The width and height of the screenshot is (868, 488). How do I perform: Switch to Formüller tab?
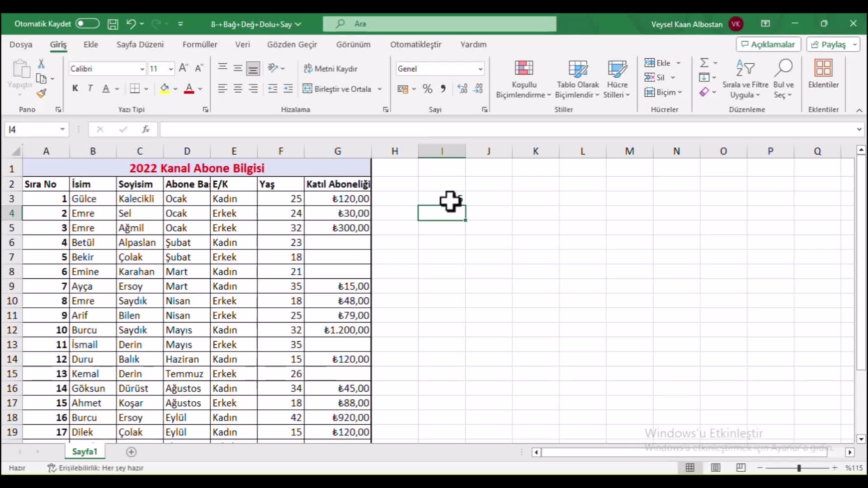click(x=200, y=44)
